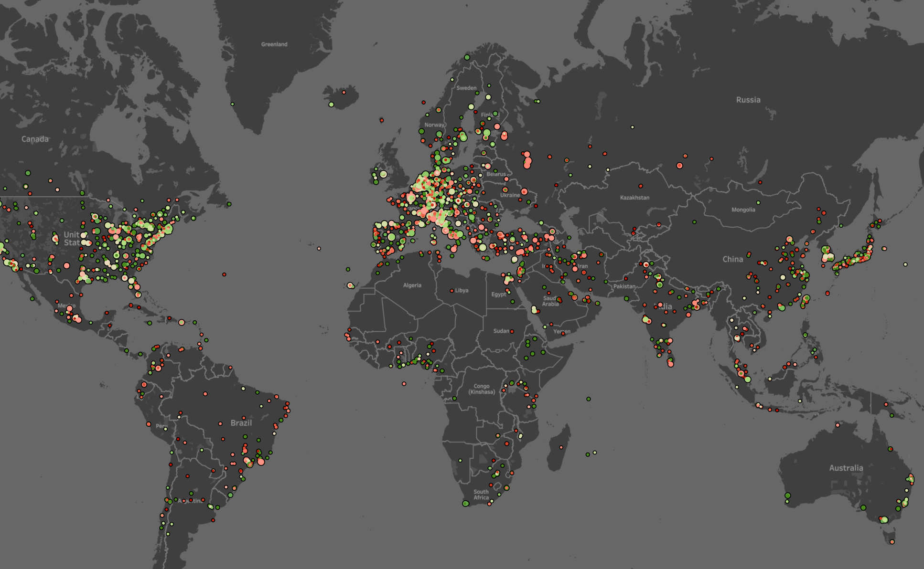Click the Russia country label
The width and height of the screenshot is (924, 569).
pos(748,100)
